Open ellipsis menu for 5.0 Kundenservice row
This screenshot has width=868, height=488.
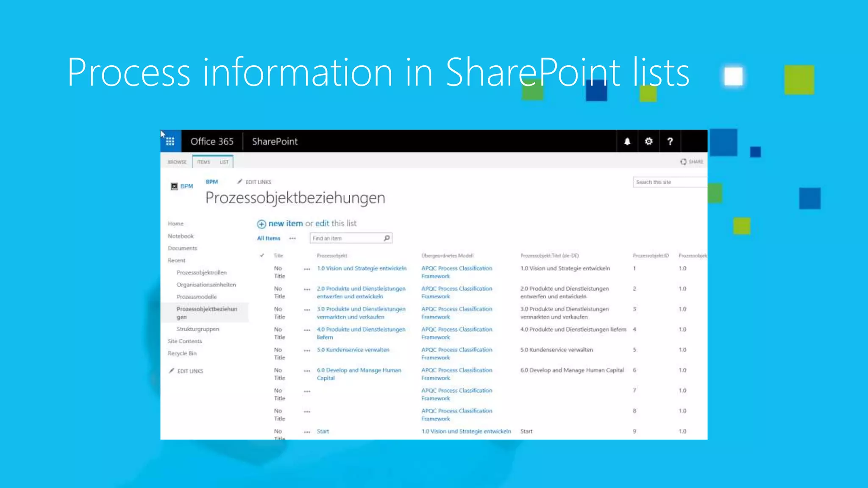[307, 350]
